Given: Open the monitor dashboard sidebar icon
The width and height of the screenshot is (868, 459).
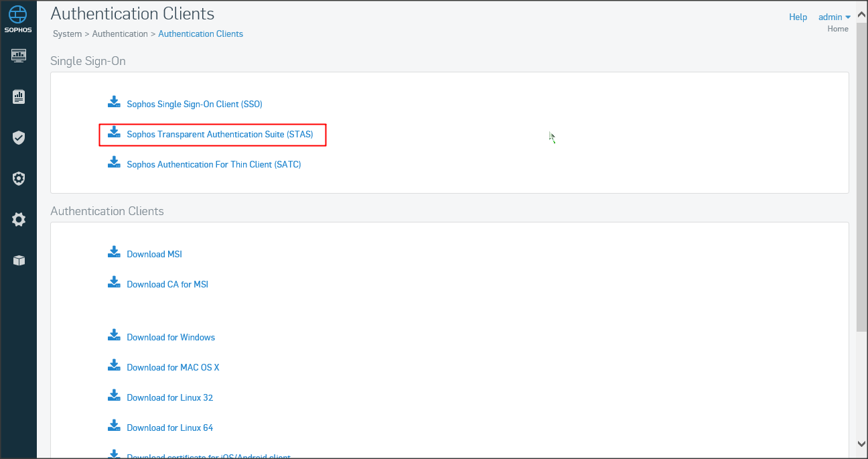Looking at the screenshot, I should (19, 56).
